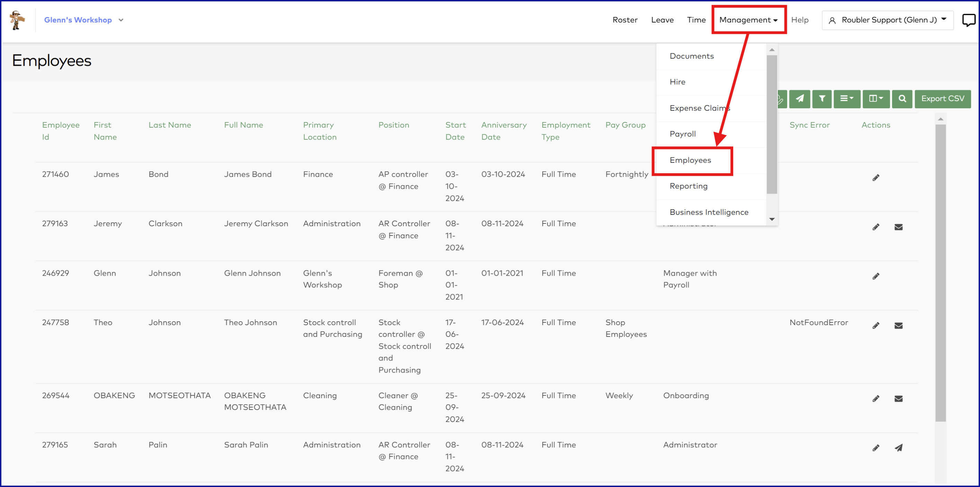Image resolution: width=980 pixels, height=487 pixels.
Task: Choose Payroll from the dropdown menu
Action: pyautogui.click(x=682, y=134)
